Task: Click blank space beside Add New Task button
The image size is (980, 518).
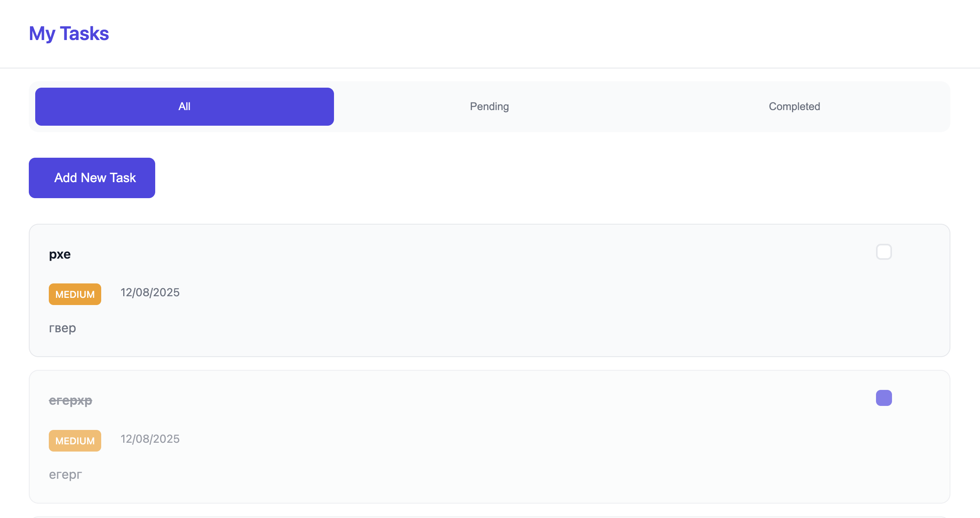Action: click(520, 178)
